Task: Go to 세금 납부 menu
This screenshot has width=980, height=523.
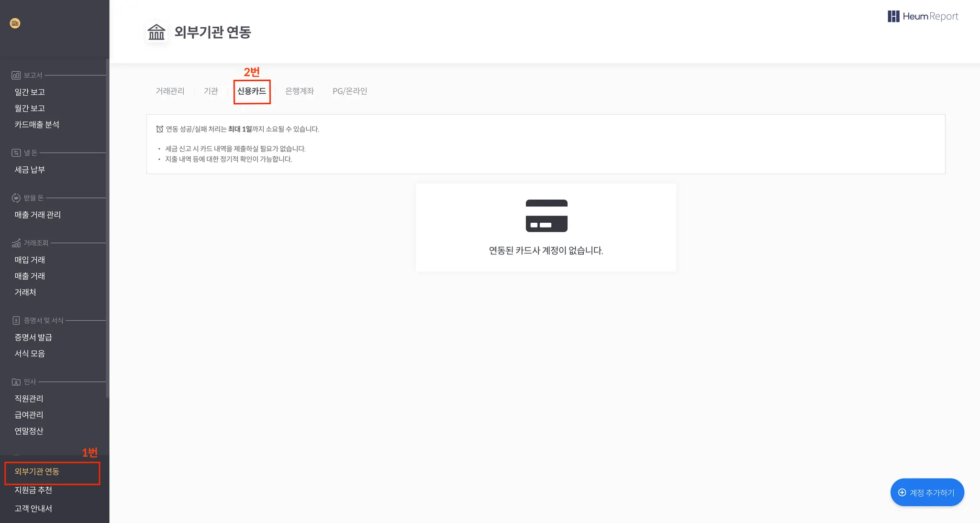Action: 30,170
